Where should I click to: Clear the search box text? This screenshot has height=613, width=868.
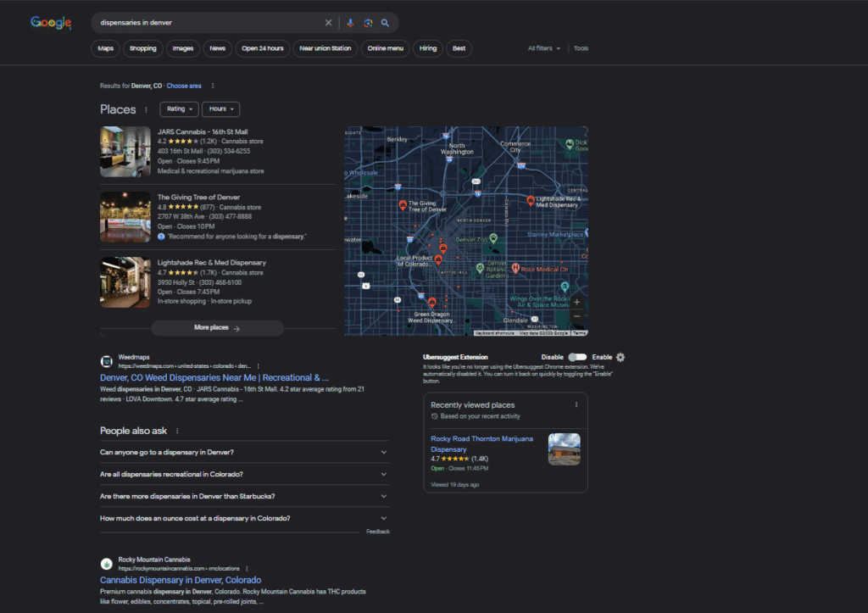pyautogui.click(x=328, y=23)
